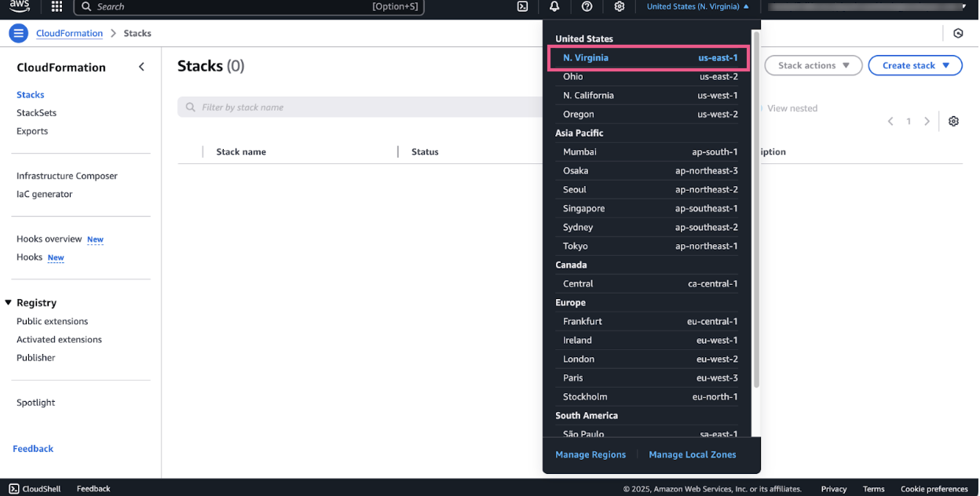Open the AWS home logo

(x=20, y=7)
